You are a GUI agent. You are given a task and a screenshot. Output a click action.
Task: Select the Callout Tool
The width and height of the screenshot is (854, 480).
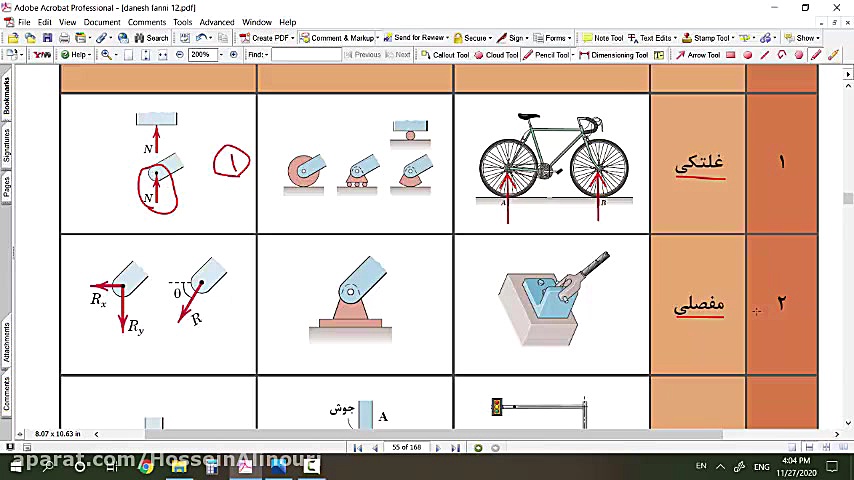[445, 55]
